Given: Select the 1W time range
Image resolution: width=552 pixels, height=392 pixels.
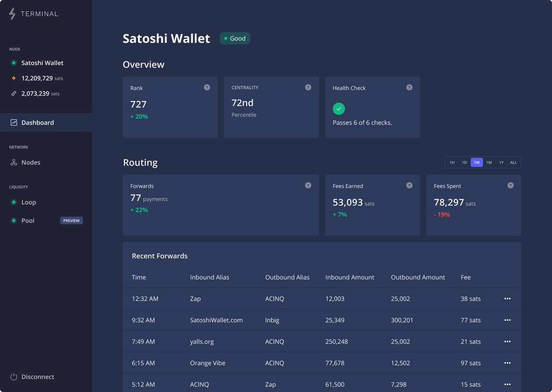Looking at the screenshot, I should (x=477, y=162).
